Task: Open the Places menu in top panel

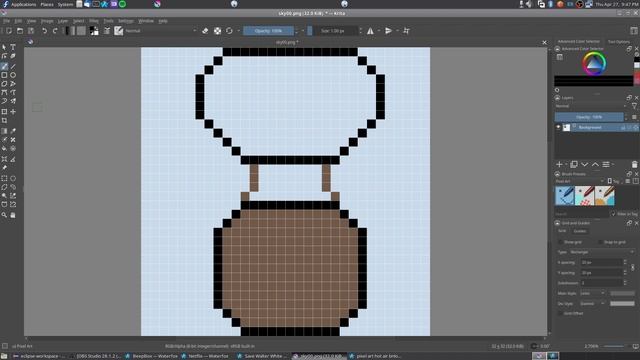Action: (x=47, y=4)
